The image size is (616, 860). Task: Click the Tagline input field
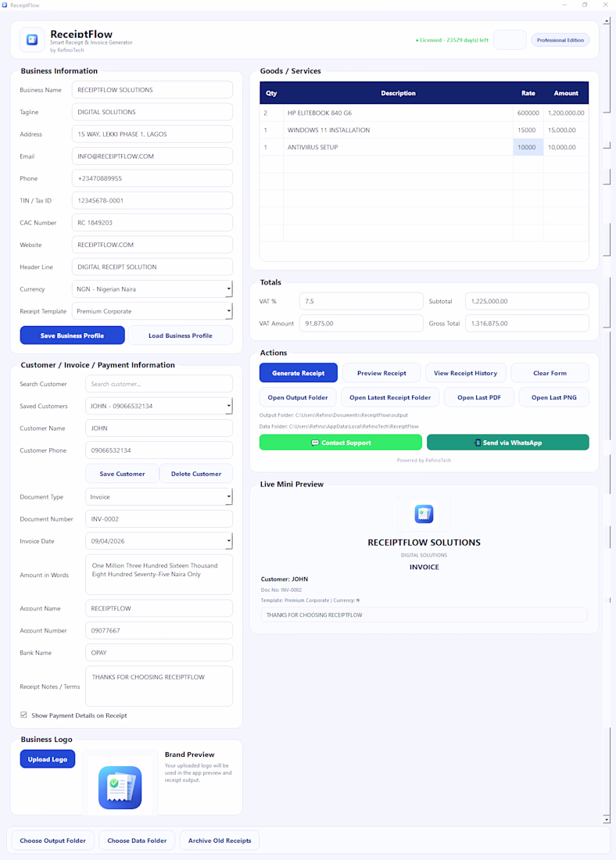coord(152,112)
